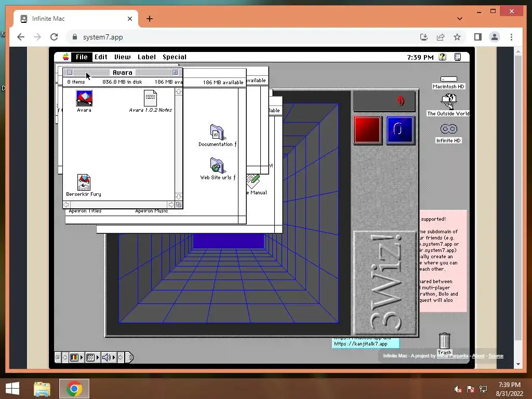Image resolution: width=532 pixels, height=399 pixels.
Task: Select the Infinite Mac tab
Action: (x=76, y=19)
